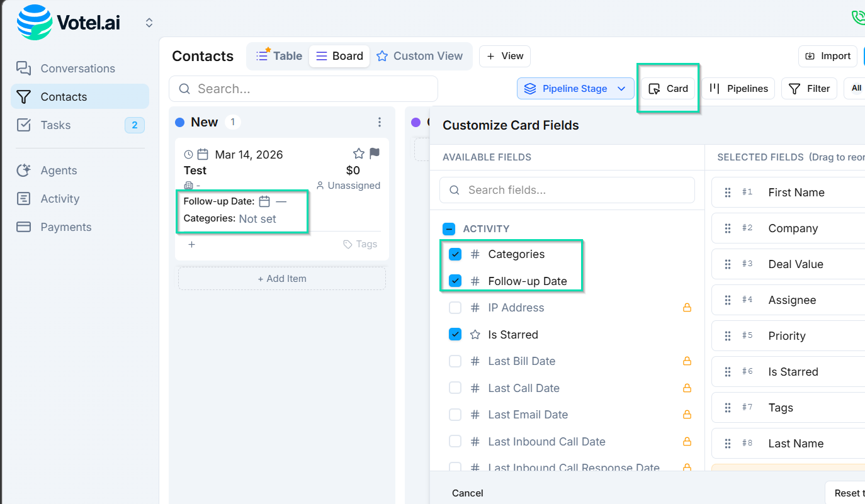Switch to the Table view tab

280,56
